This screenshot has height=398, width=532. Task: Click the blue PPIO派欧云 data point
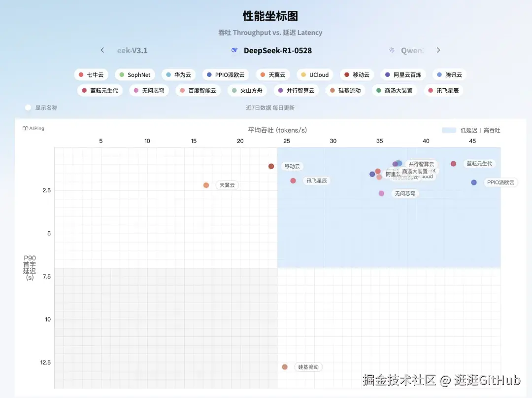(473, 182)
